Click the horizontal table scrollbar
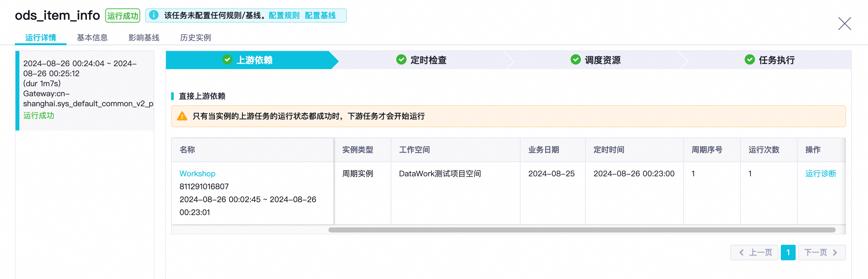The width and height of the screenshot is (868, 279). click(x=582, y=230)
